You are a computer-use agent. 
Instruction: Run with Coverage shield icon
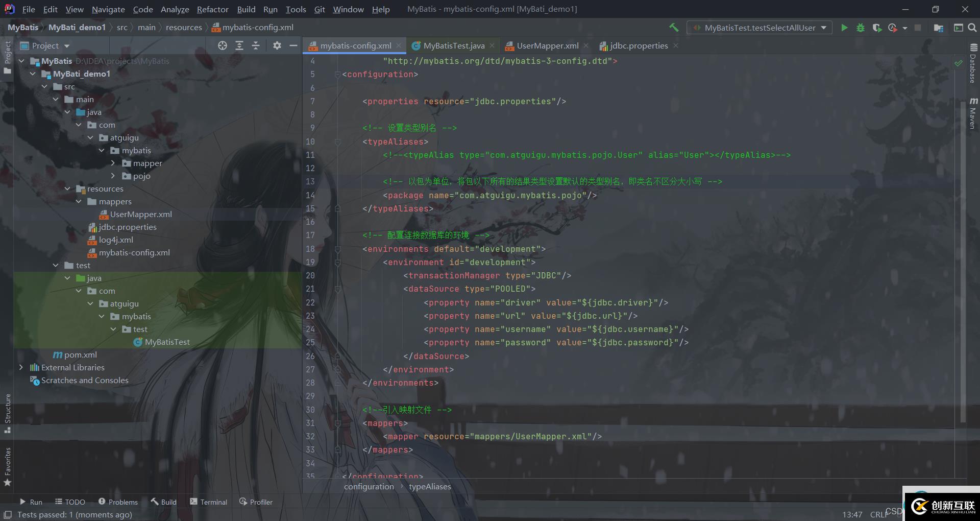pos(877,28)
